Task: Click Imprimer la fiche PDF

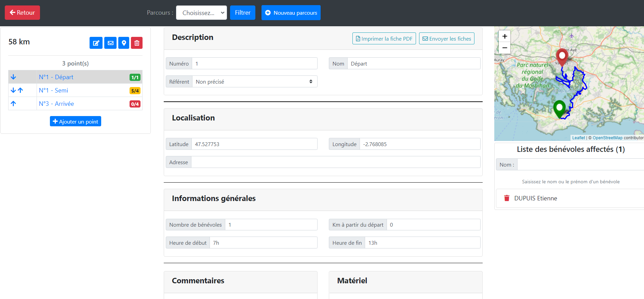Action: pyautogui.click(x=384, y=39)
